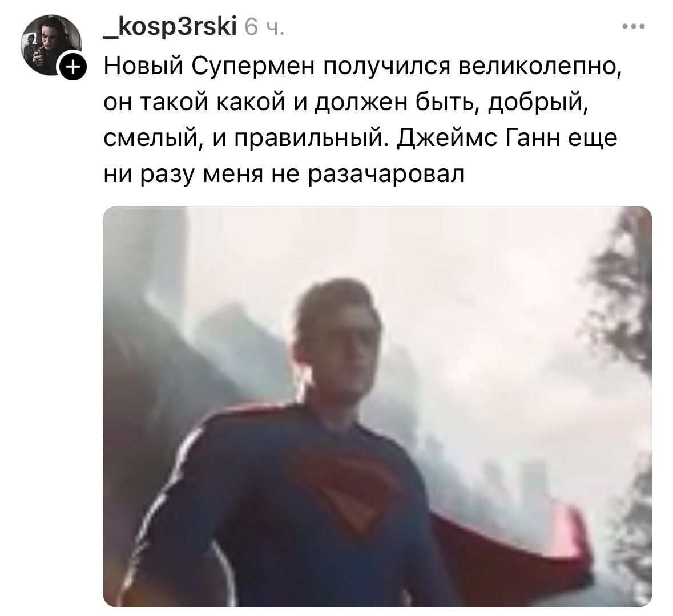Open the three-dot post options menu

coord(634,27)
